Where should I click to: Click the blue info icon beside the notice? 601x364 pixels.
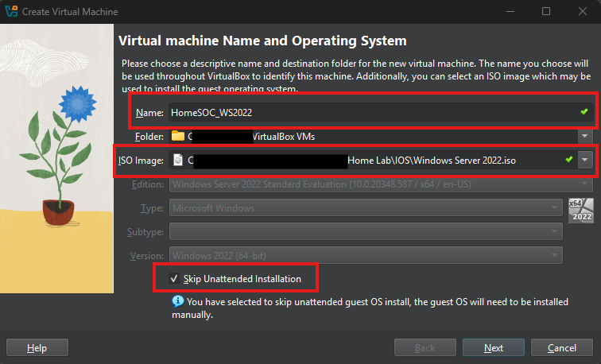pos(177,302)
